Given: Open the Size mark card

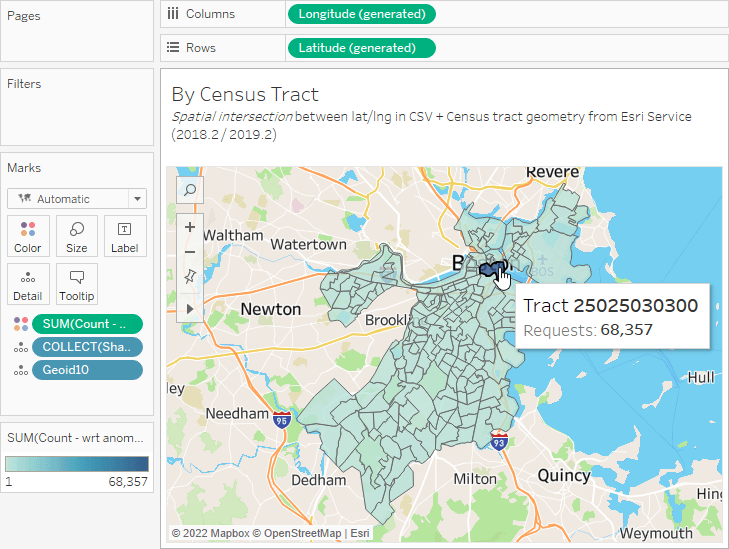Looking at the screenshot, I should 77,236.
